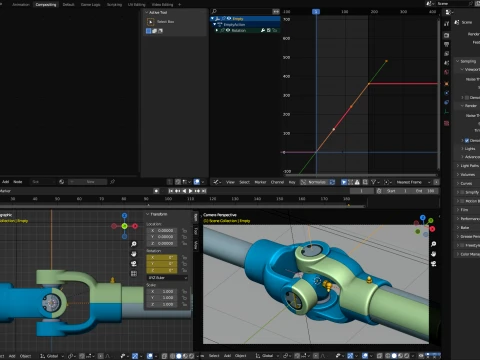Toggle Only Show Selected arrow in graph header
Screen dimensions: 480x360
tap(344, 182)
